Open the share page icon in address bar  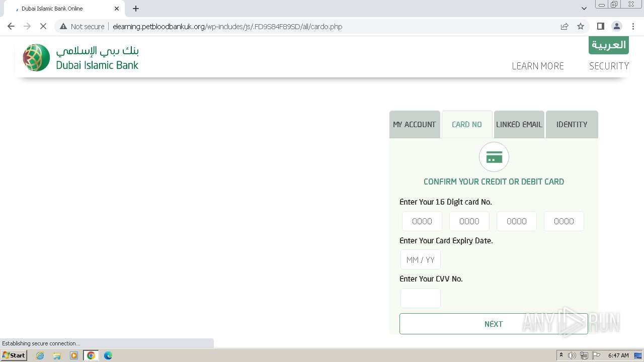pos(565,26)
